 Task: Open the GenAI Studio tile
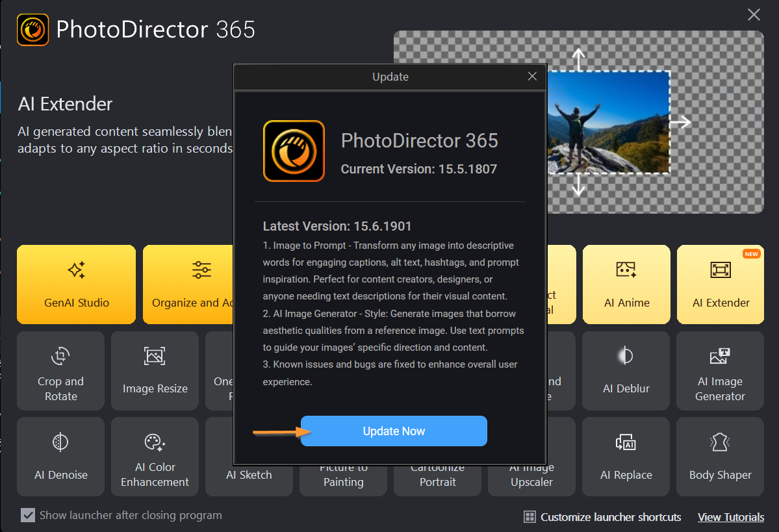coord(76,284)
